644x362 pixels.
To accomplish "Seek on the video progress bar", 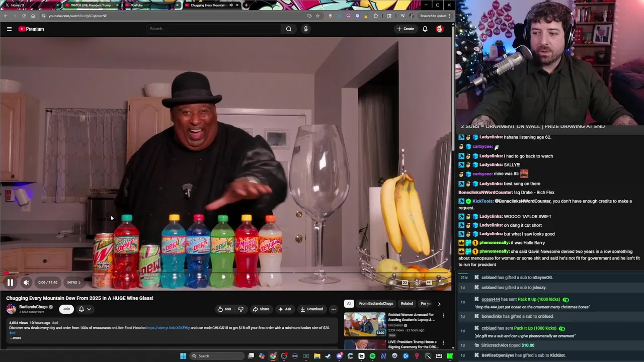I will [x=225, y=274].
